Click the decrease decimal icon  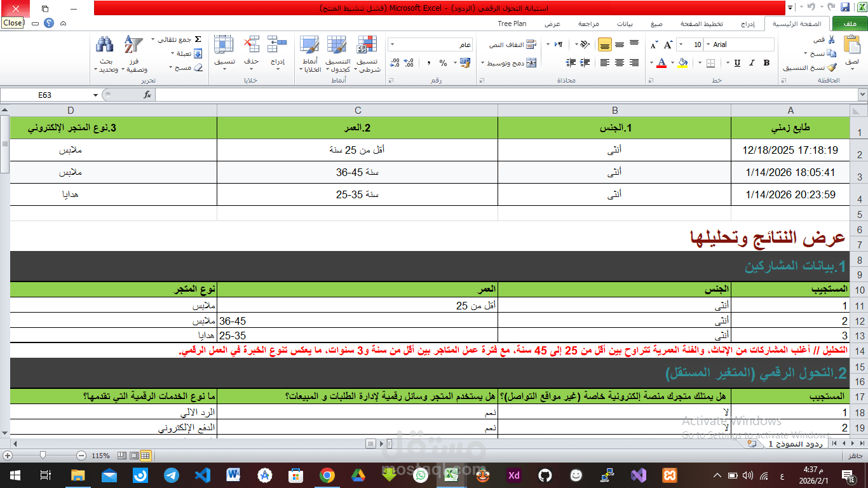pyautogui.click(x=395, y=63)
